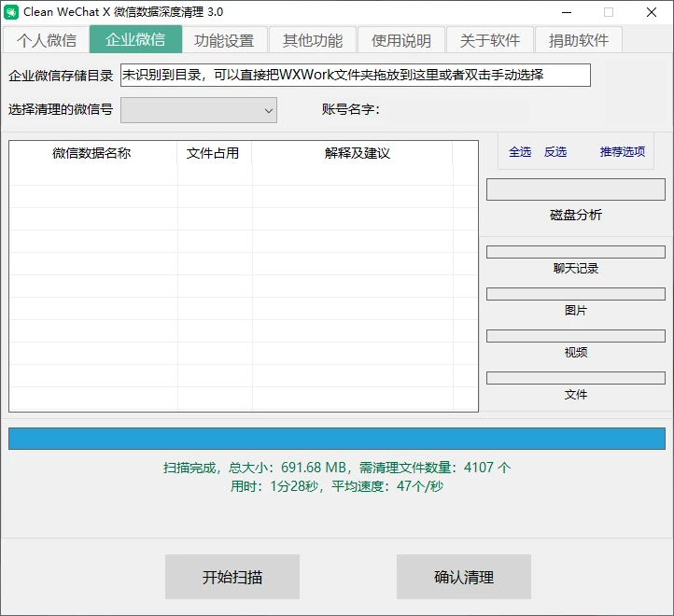Screen dimensions: 674x616
Task: Expand the 选择清理的微信号 dropdown
Action: pyautogui.click(x=199, y=110)
